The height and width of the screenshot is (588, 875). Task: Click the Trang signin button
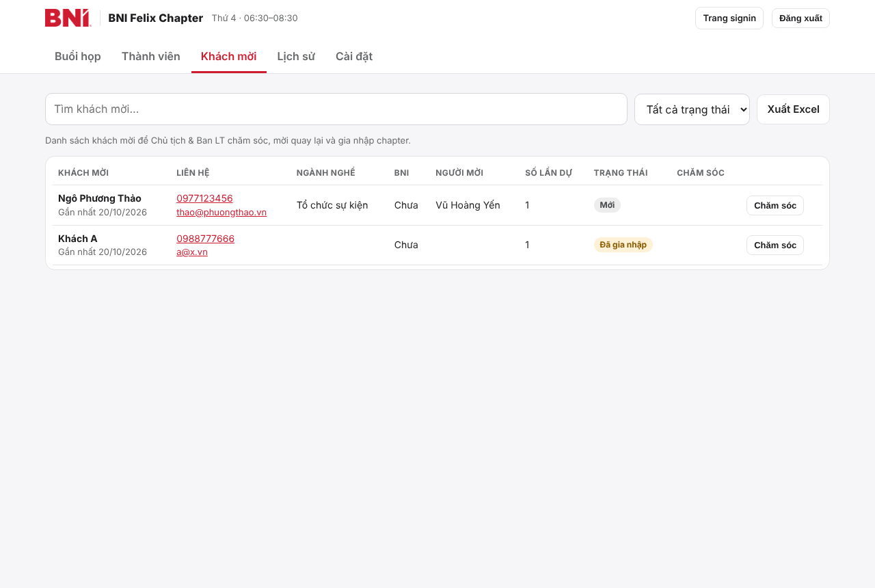729,18
